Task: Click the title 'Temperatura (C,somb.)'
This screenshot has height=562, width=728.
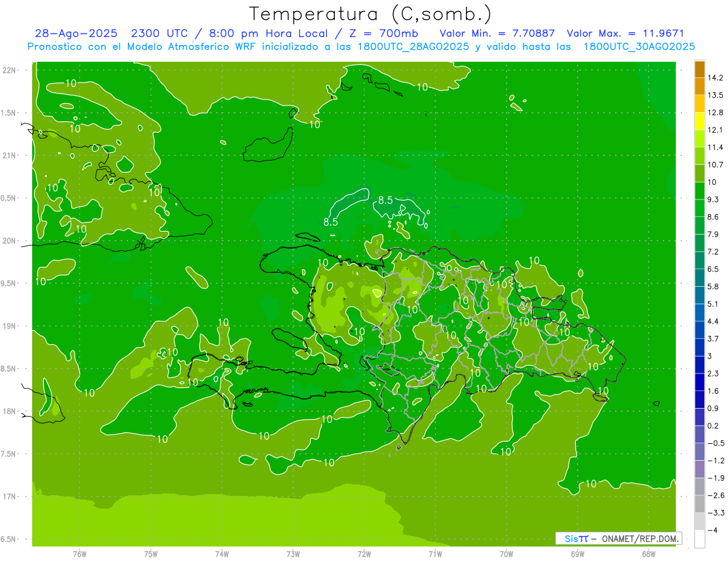Action: coord(370,15)
